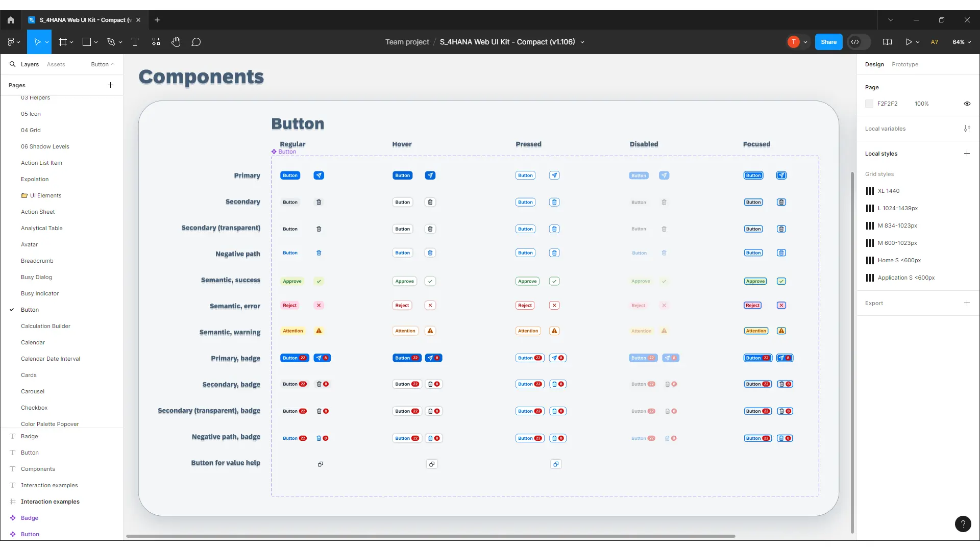
Task: Click the missing fonts A? indicator
Action: 934,42
